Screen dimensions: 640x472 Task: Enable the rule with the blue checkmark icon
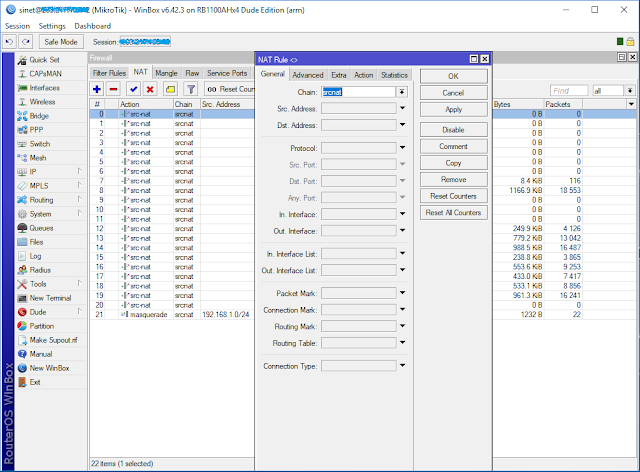133,89
